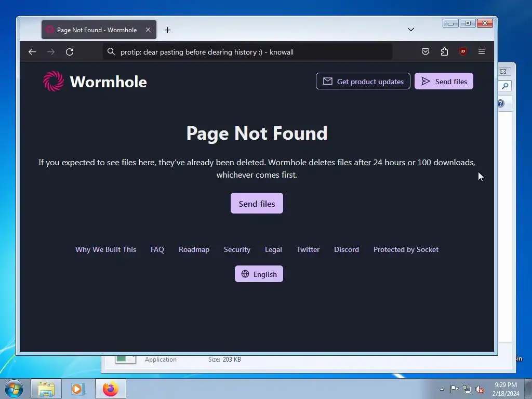Click the help icon in background window
This screenshot has height=399, width=532.
[x=501, y=103]
